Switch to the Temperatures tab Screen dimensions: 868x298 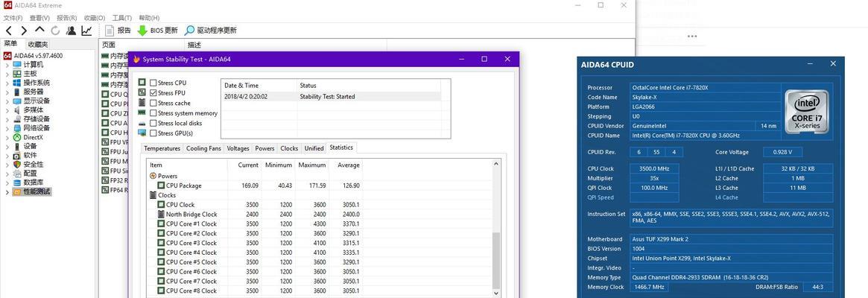(162, 148)
